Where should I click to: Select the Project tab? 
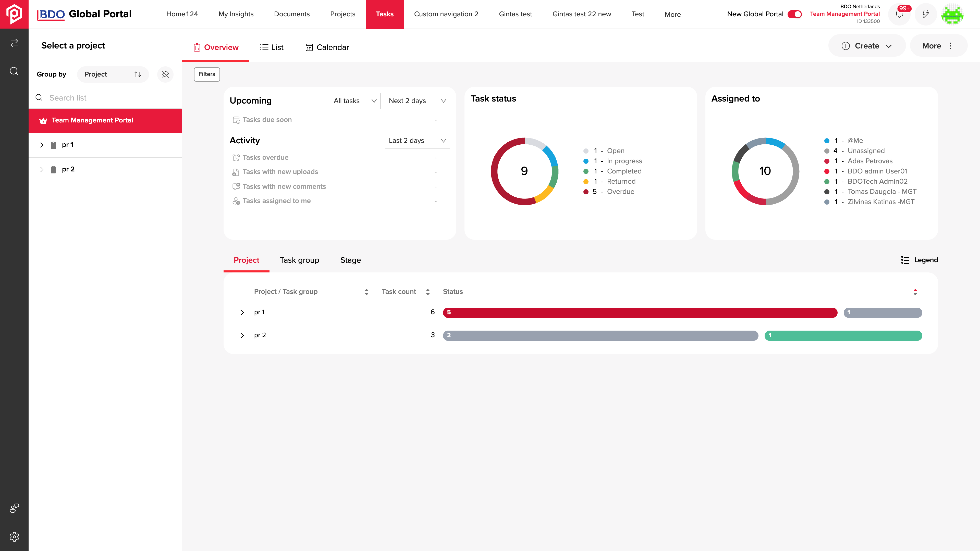pyautogui.click(x=246, y=260)
